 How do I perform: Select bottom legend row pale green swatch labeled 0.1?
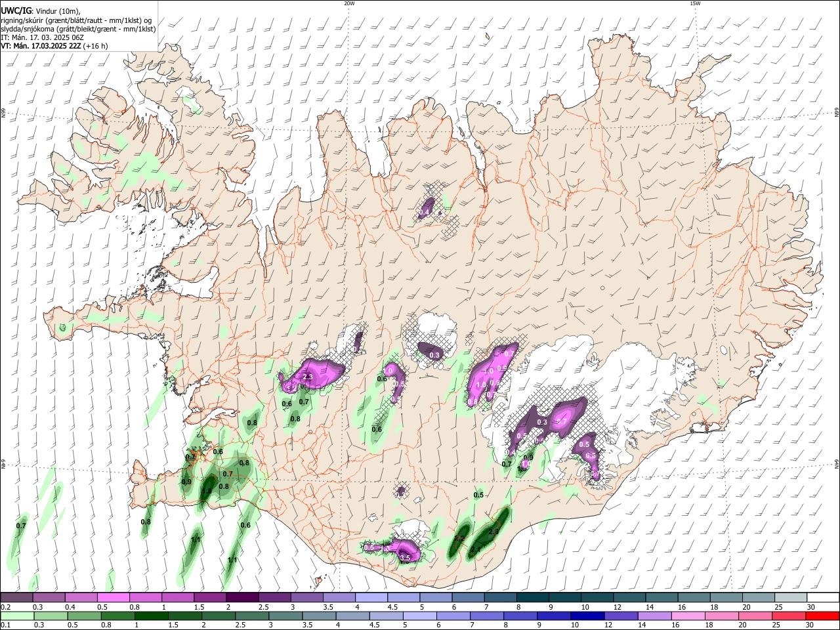pyautogui.click(x=16, y=616)
